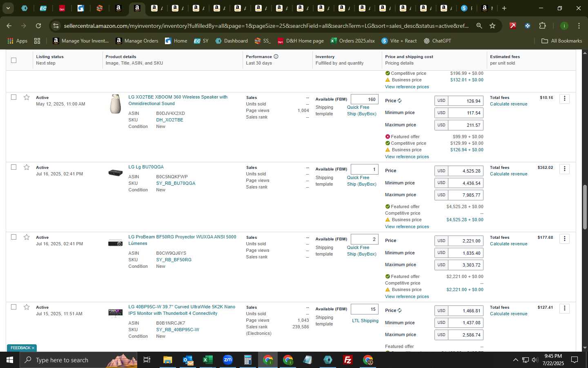588x368 pixels.
Task: Open Chrome three-dot menu
Action: [579, 26]
